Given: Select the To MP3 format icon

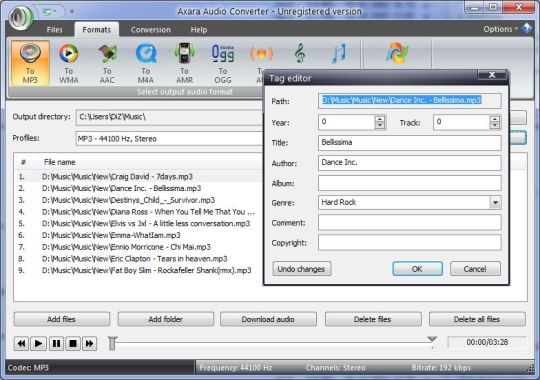Looking at the screenshot, I should pyautogui.click(x=30, y=63).
